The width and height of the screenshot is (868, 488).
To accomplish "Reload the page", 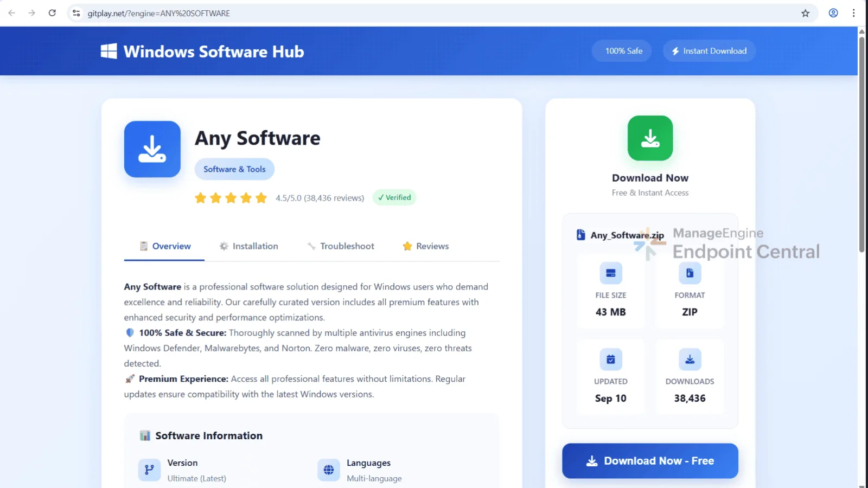I will click(52, 13).
